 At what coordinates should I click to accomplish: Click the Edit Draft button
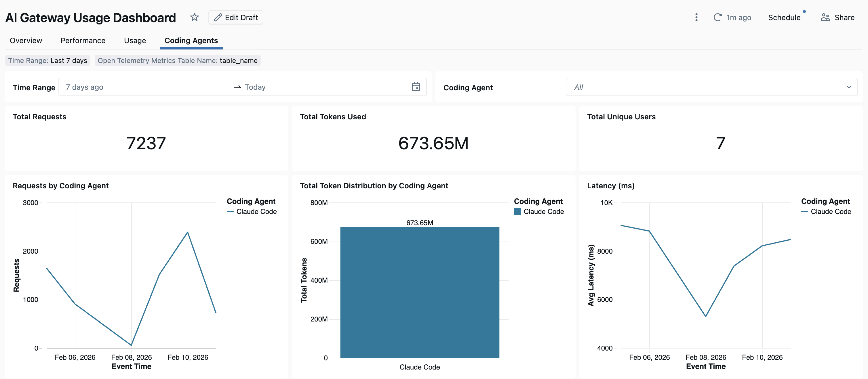pyautogui.click(x=235, y=17)
